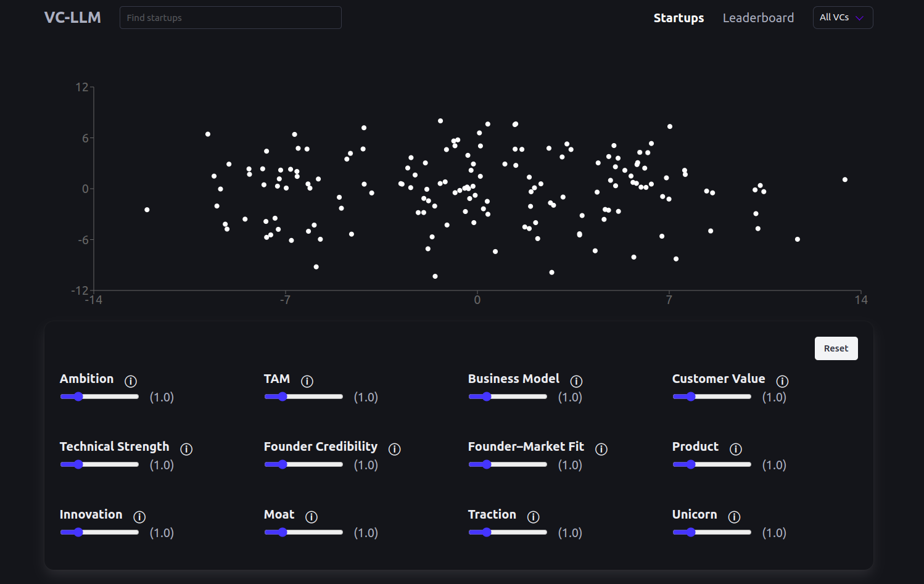Screen dimensions: 924x584
Task: Click the Unicorn slider handle
Action: (x=691, y=532)
